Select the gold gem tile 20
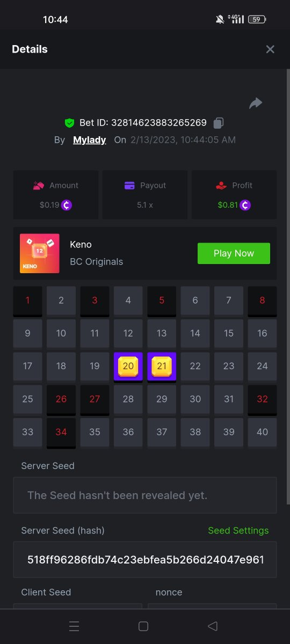Image resolution: width=290 pixels, height=644 pixels. 128,367
